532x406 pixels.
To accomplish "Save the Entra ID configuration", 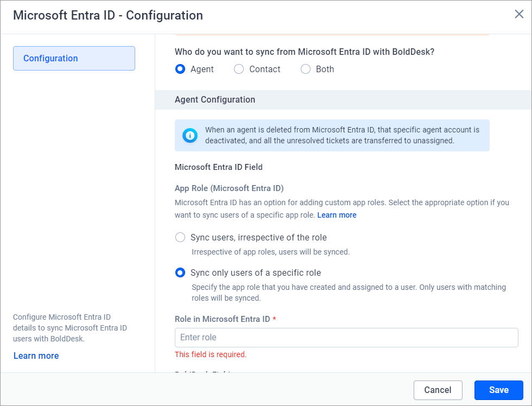I will pos(498,390).
